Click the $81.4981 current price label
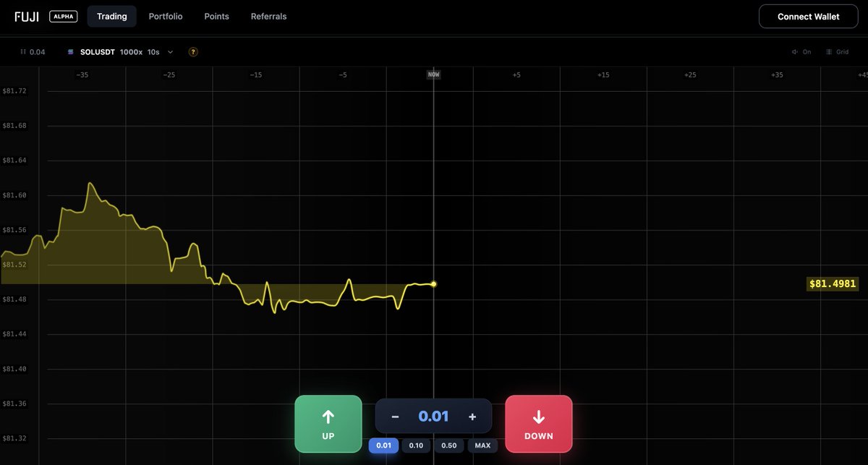The height and width of the screenshot is (465, 868). 832,284
